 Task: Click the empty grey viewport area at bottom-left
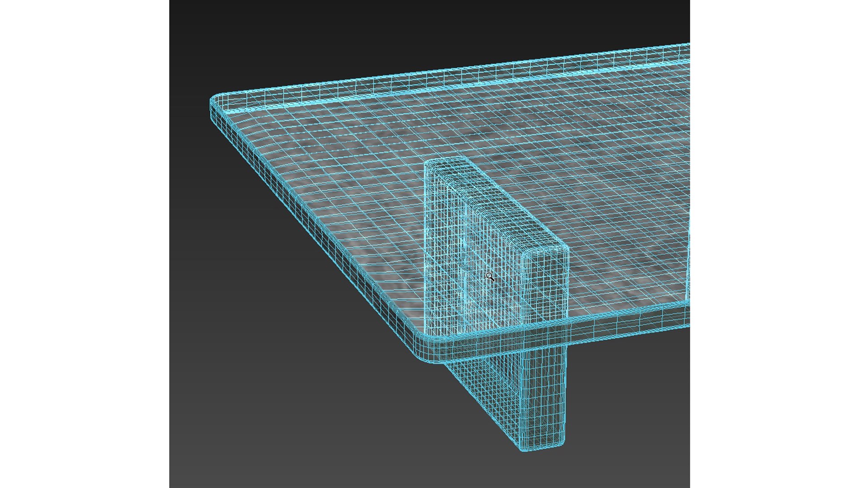(249, 429)
